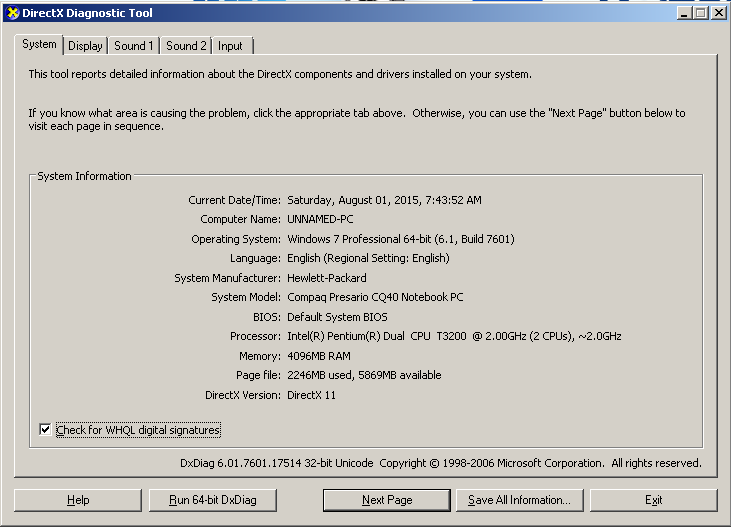Click the Intel Pentium Dual processor value
This screenshot has width=731, height=527.
click(x=454, y=336)
